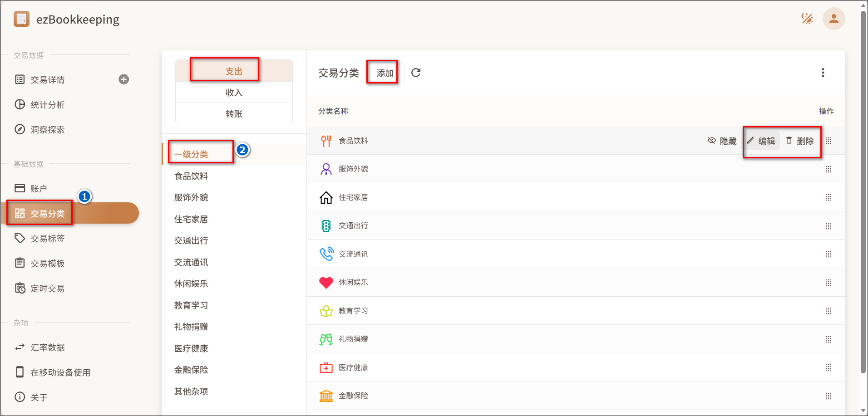Go to 交易标签 in the sidebar
Image resolution: width=868 pixels, height=416 pixels.
[x=47, y=239]
